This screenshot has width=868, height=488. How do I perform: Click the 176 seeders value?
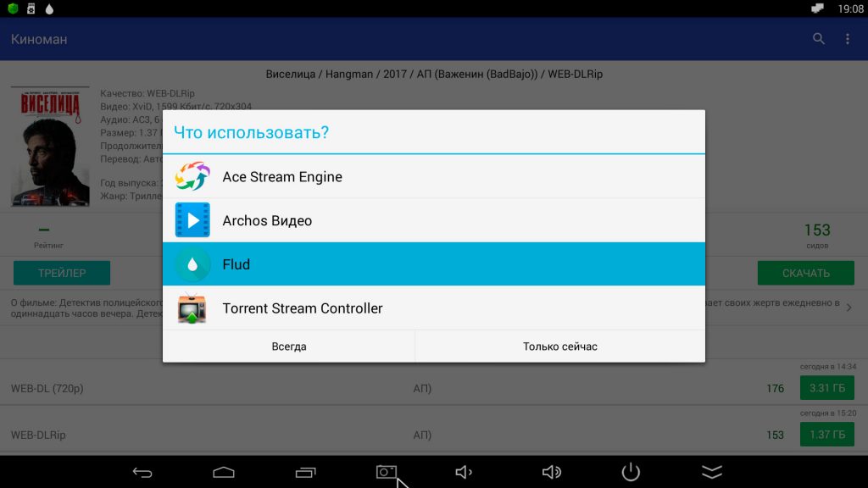point(775,388)
